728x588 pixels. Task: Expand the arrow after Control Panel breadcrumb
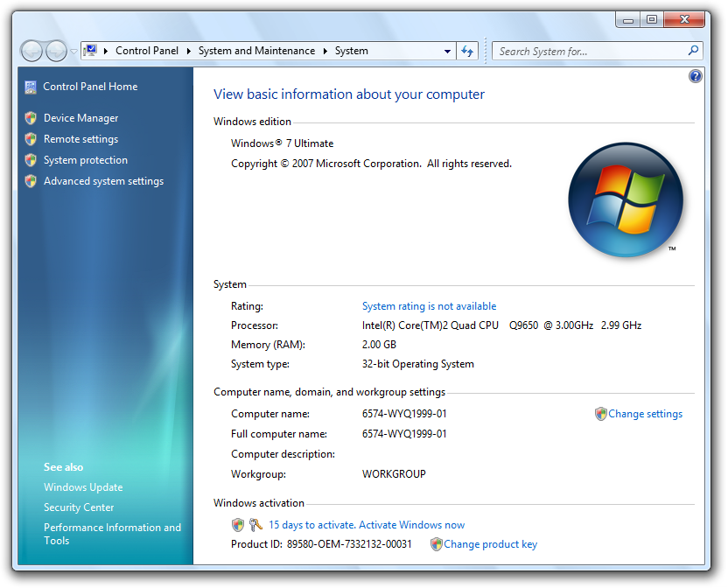pyautogui.click(x=189, y=51)
